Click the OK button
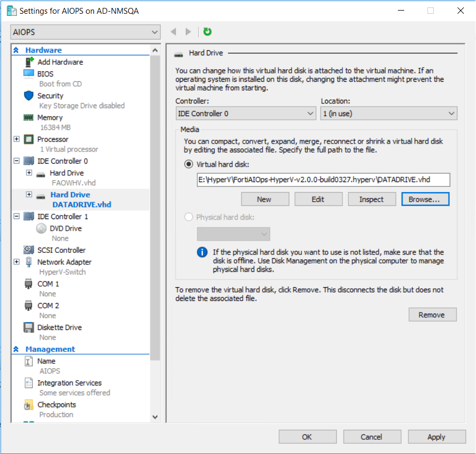Screen dimensions: 476x454 (x=308, y=437)
